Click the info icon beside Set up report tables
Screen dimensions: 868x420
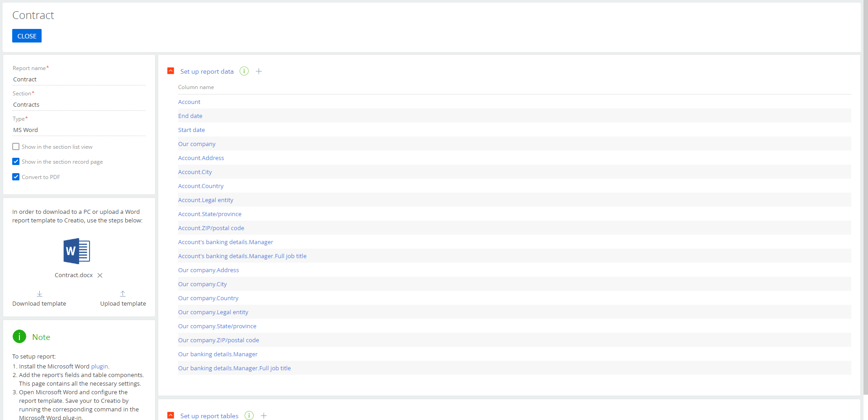(x=249, y=415)
